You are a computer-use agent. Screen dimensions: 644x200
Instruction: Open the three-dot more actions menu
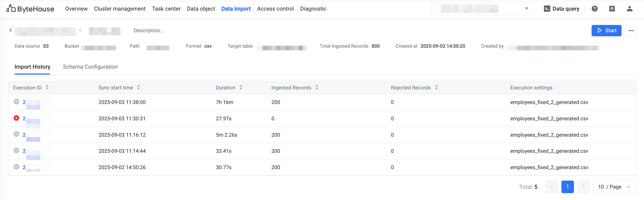(x=631, y=31)
